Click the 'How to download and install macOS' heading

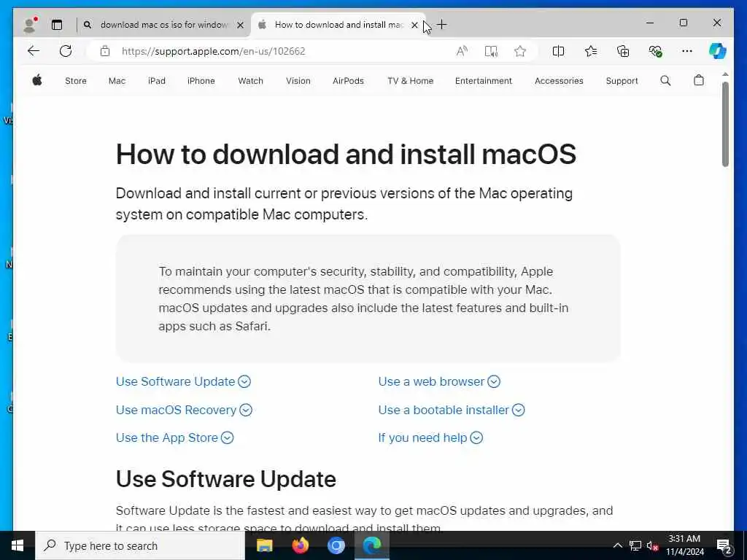click(346, 155)
